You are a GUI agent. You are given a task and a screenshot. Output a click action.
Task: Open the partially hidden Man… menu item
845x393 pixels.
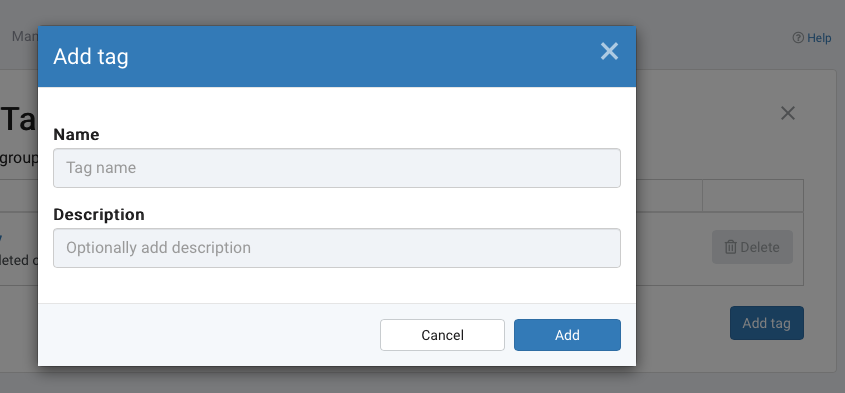24,37
